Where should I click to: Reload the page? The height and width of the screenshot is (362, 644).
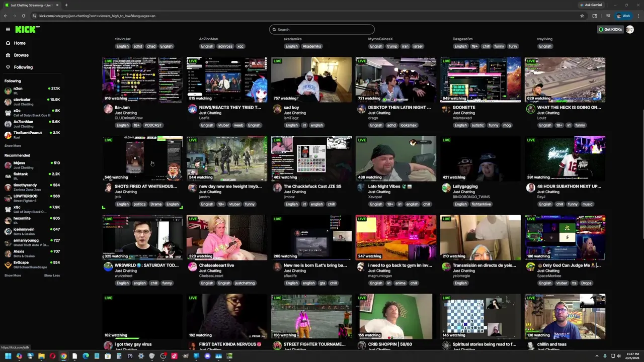tap(23, 16)
